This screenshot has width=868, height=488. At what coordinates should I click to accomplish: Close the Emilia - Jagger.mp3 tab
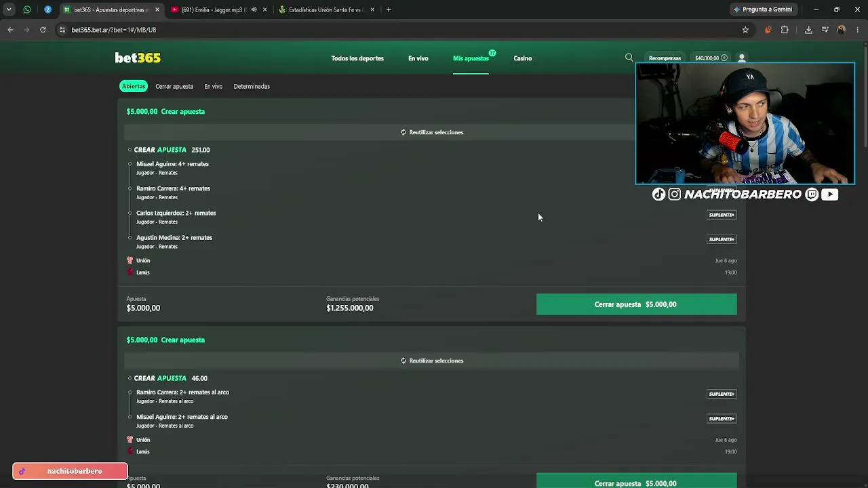click(264, 9)
